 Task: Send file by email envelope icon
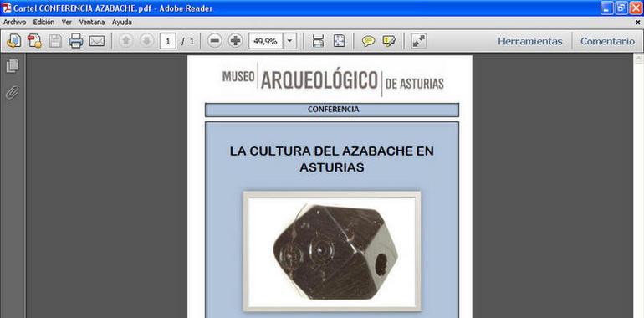pos(97,41)
